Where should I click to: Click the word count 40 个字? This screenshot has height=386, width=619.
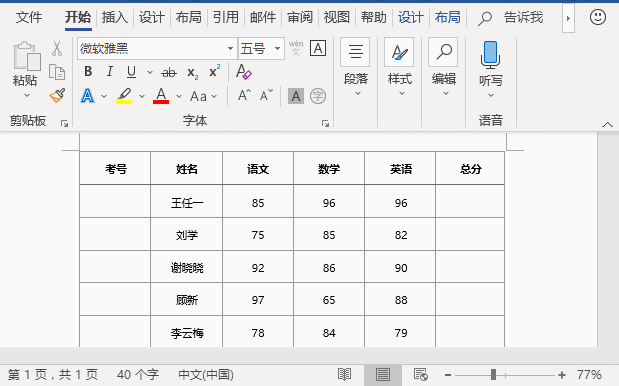point(138,375)
